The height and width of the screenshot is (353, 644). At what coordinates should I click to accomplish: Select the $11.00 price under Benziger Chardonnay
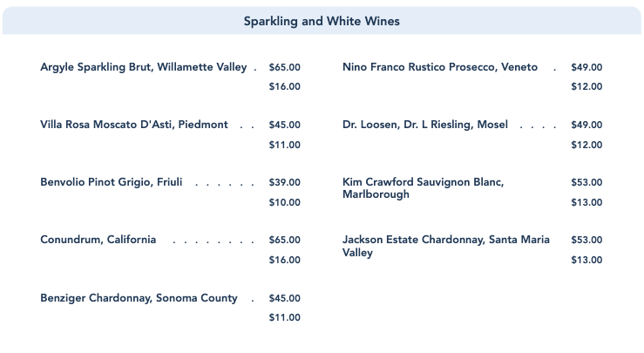(x=285, y=317)
